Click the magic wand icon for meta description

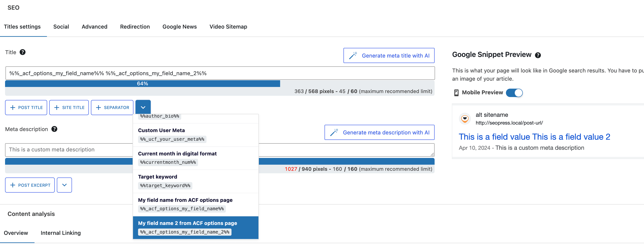coord(334,132)
